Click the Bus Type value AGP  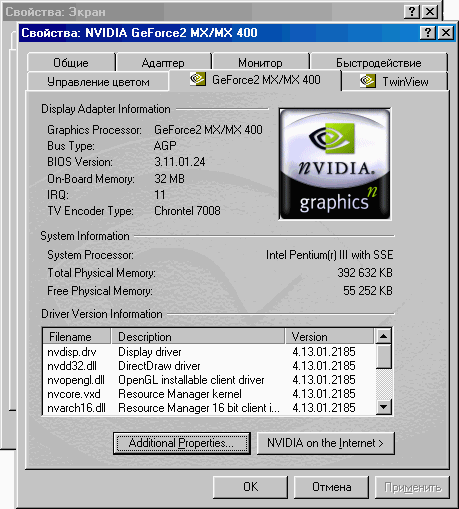click(x=165, y=146)
